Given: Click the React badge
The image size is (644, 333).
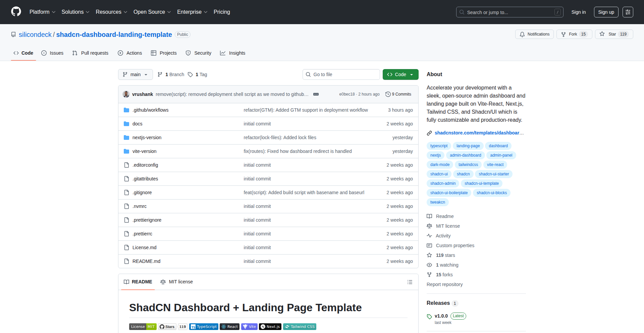Looking at the screenshot, I should coord(229,327).
